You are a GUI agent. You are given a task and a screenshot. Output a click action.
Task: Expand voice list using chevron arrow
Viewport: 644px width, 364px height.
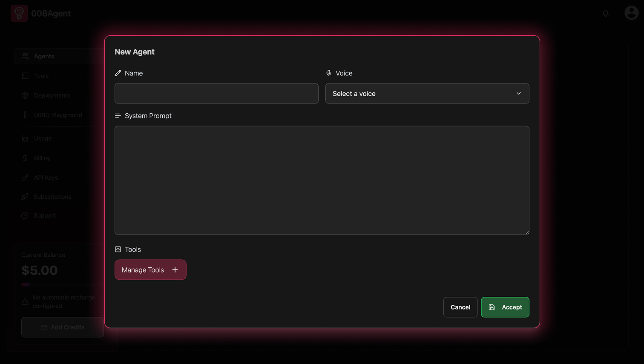[518, 94]
